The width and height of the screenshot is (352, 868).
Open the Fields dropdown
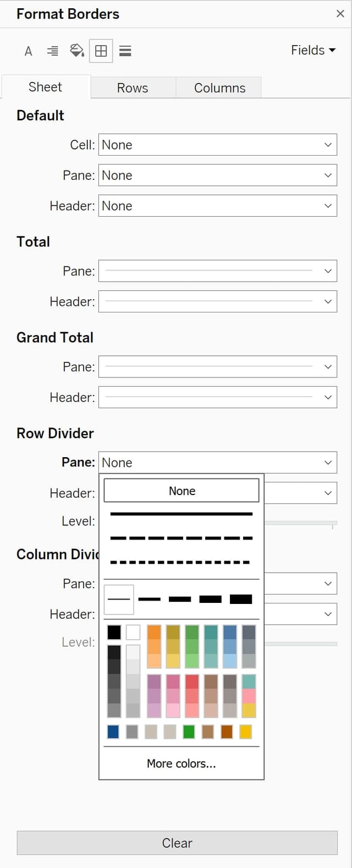(312, 50)
